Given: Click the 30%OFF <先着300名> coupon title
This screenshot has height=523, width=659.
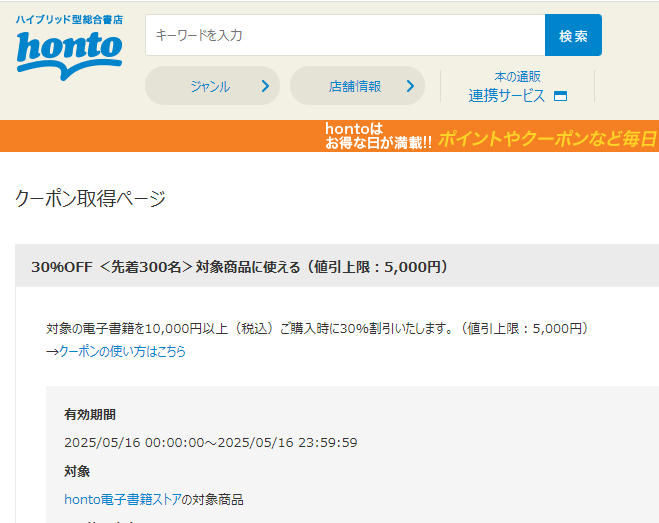Looking at the screenshot, I should 239,267.
